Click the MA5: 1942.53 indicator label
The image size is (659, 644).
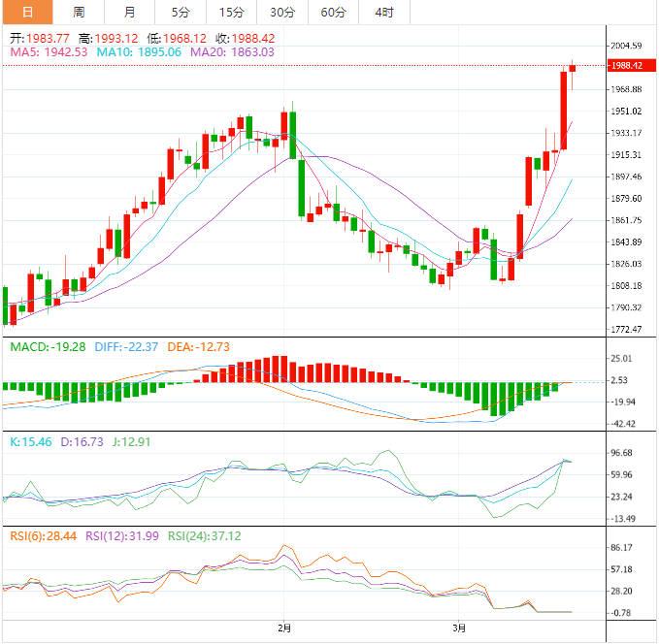point(49,52)
